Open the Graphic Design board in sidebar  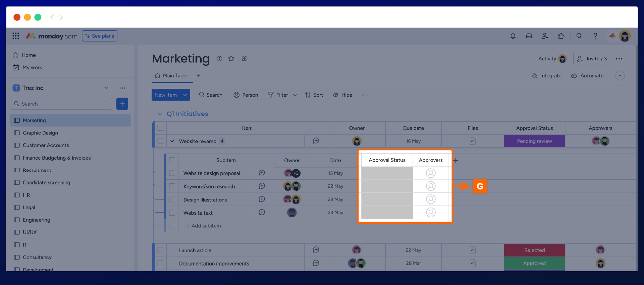click(x=40, y=133)
